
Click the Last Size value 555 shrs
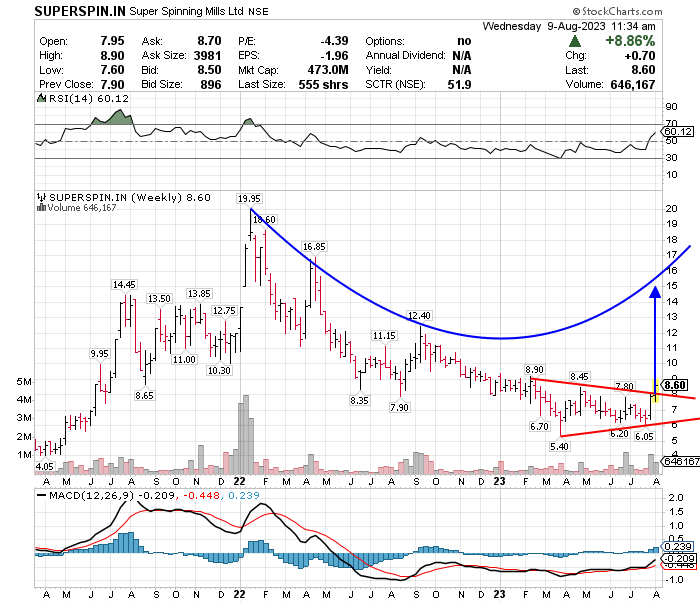323,84
